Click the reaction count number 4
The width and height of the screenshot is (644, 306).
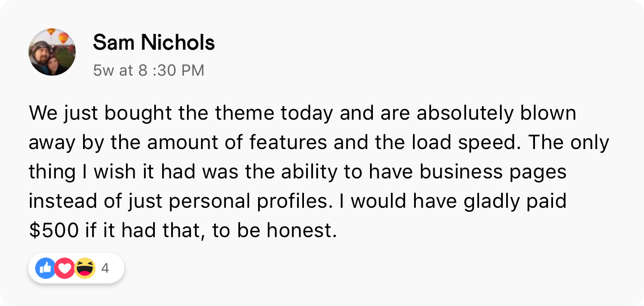pyautogui.click(x=105, y=269)
